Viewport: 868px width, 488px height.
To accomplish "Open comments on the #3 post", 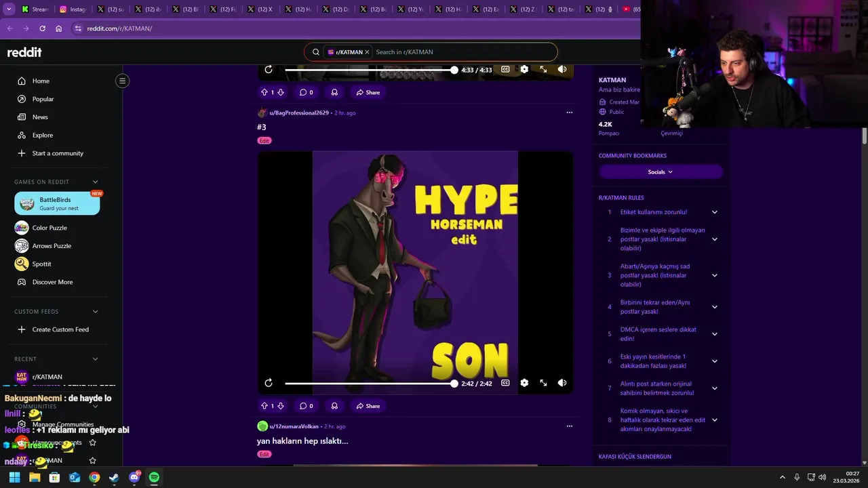I will (307, 406).
